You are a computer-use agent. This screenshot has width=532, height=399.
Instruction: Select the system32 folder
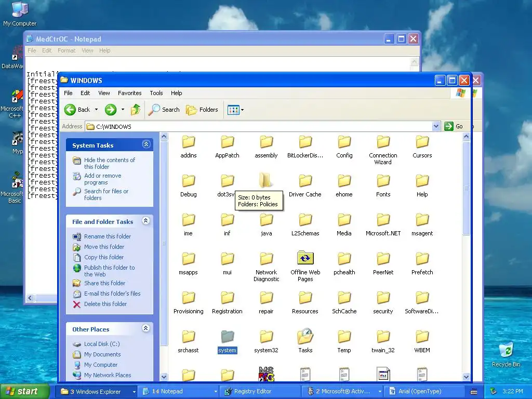tap(267, 341)
